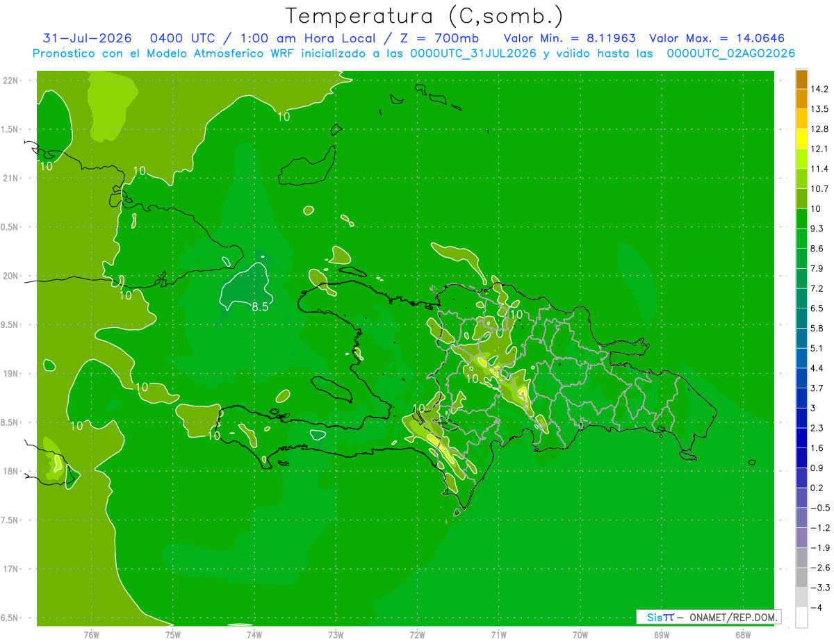Click the white band below the -4 label
Screen dimensions: 834x644
pos(801,618)
